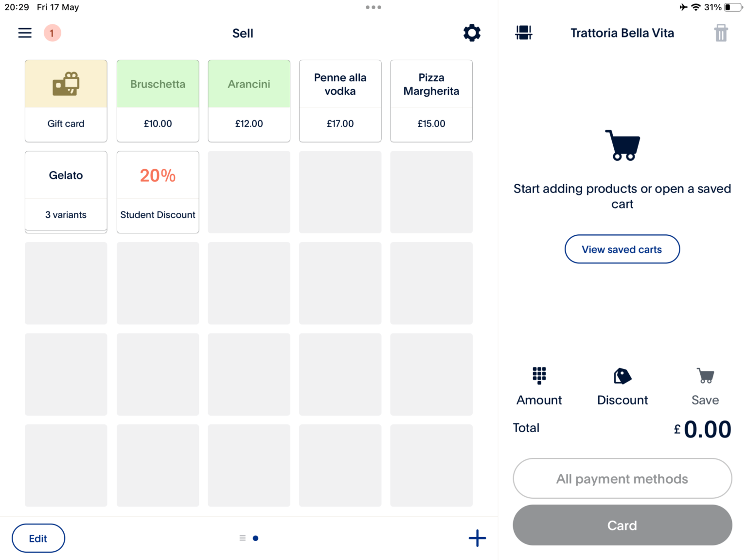
Task: Apply a discount via the price tag icon
Action: (x=622, y=376)
